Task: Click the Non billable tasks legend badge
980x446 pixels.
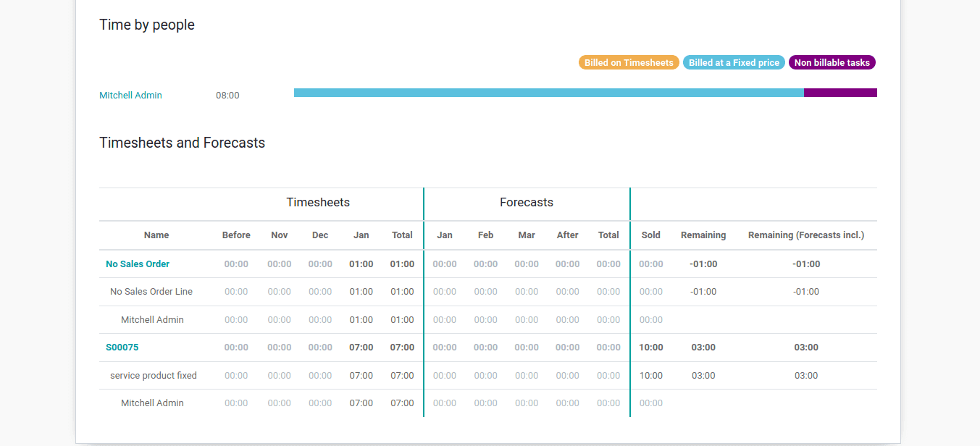Action: (x=832, y=63)
